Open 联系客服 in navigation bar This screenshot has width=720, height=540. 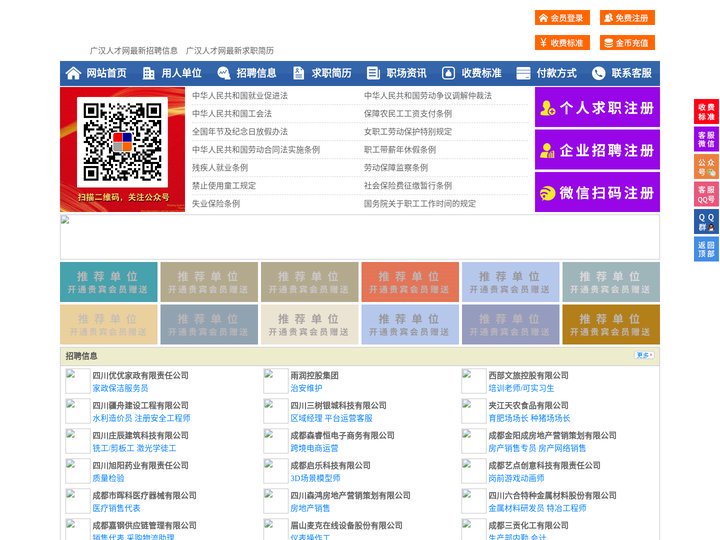click(631, 73)
